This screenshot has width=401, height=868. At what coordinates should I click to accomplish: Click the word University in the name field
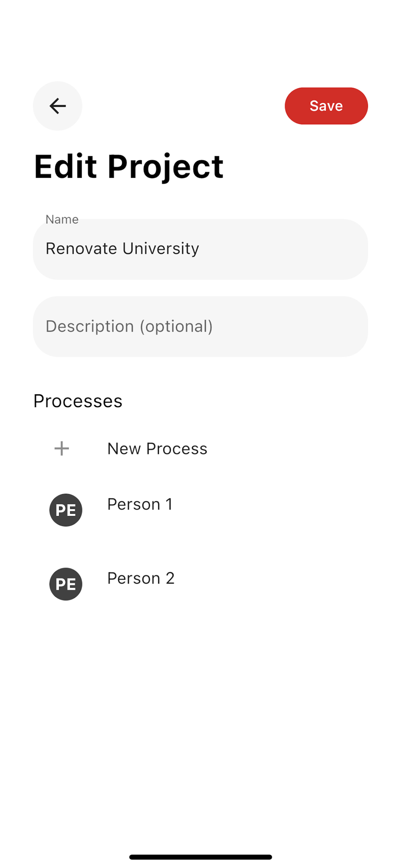point(161,249)
